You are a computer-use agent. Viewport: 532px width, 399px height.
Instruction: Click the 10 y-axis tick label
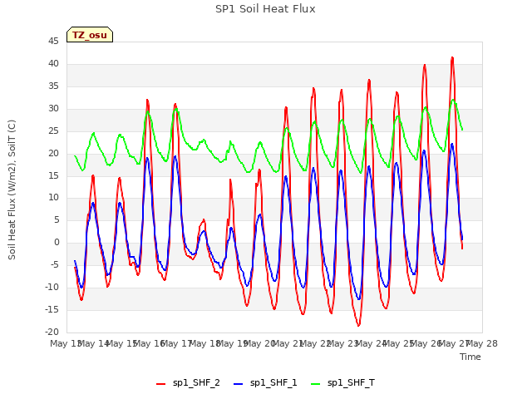pyautogui.click(x=53, y=198)
